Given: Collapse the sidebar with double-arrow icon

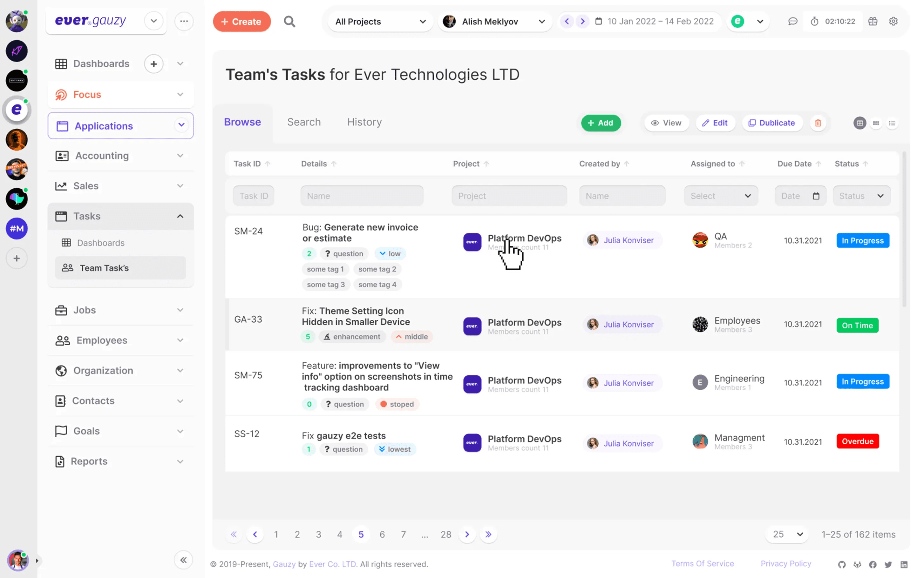Looking at the screenshot, I should click(184, 560).
